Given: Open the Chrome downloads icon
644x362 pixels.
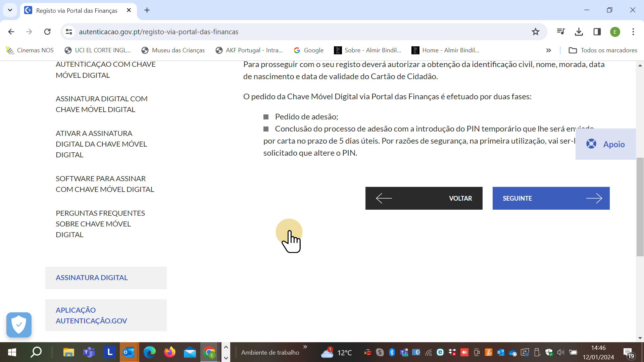Looking at the screenshot, I should (579, 32).
